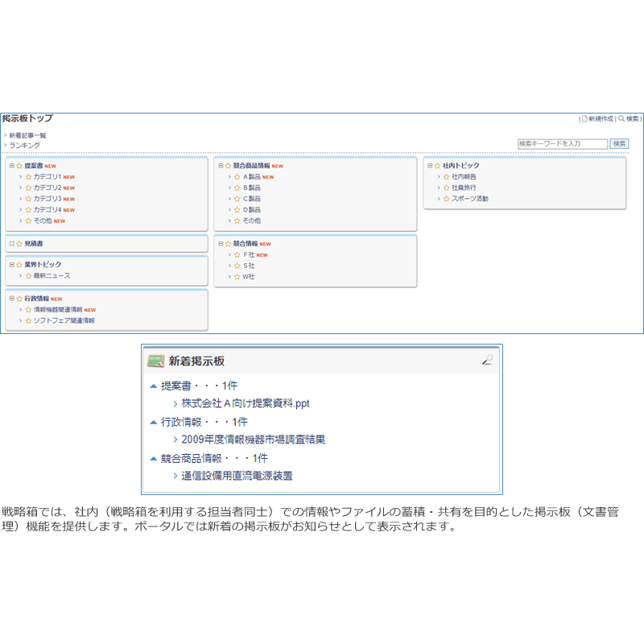Toggle the 見積書 box square
Screen dimensions: 644x644
(11, 243)
